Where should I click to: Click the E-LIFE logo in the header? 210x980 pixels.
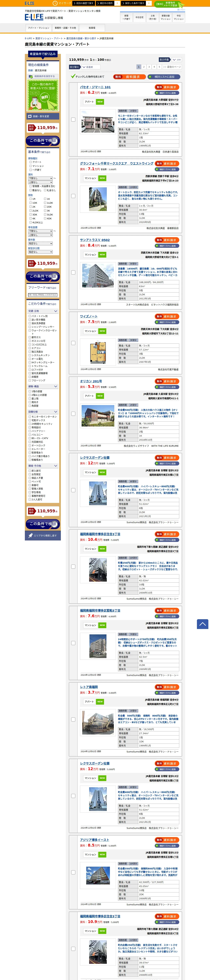34,17
